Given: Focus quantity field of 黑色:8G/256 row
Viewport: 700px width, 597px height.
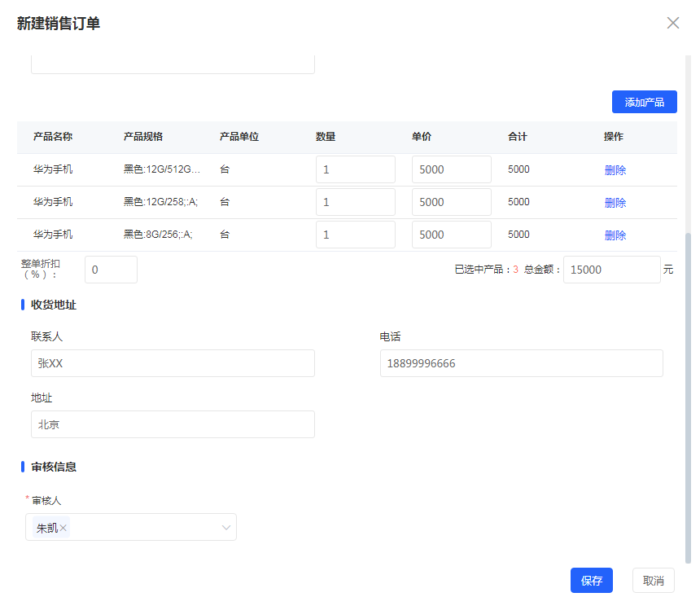Looking at the screenshot, I should tap(356, 235).
